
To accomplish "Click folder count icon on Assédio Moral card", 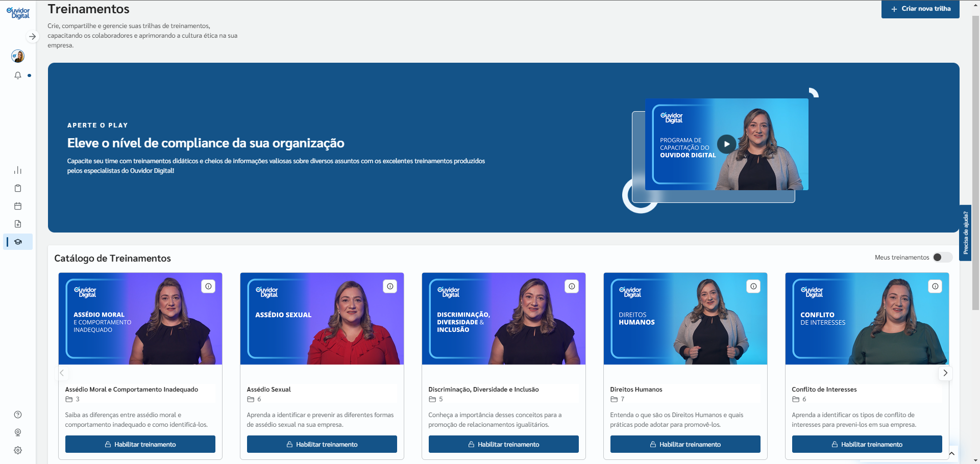I will coord(69,399).
